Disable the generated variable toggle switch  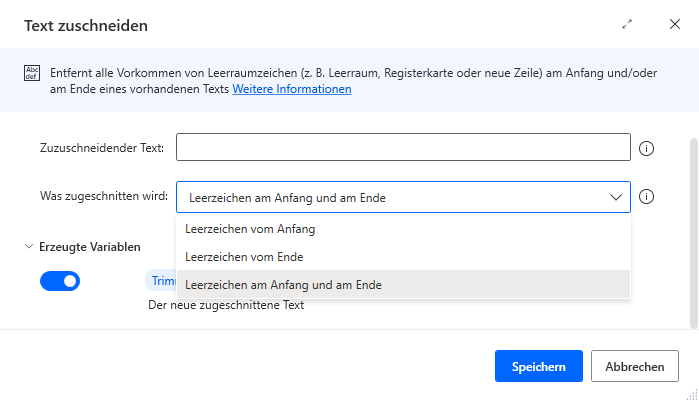(60, 281)
